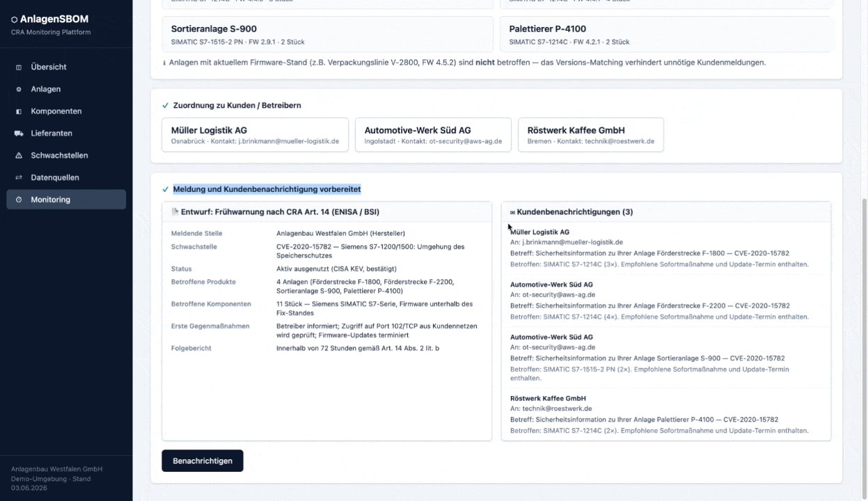Select the Palettierer P-4100 card
This screenshot has width=868, height=501.
click(665, 35)
